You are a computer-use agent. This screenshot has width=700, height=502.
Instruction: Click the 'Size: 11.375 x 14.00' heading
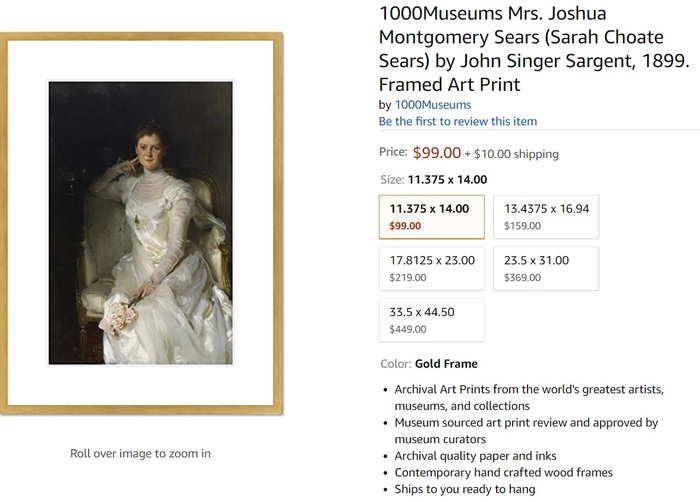(433, 180)
